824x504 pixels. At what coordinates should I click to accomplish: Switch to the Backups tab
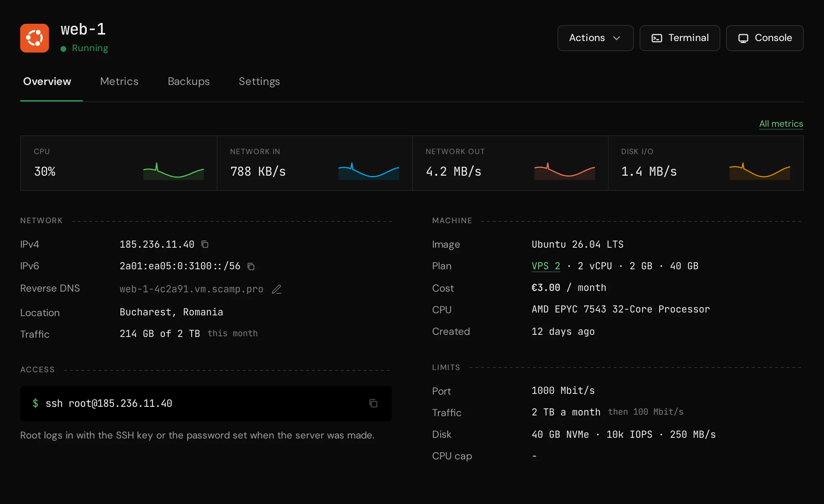(x=189, y=81)
